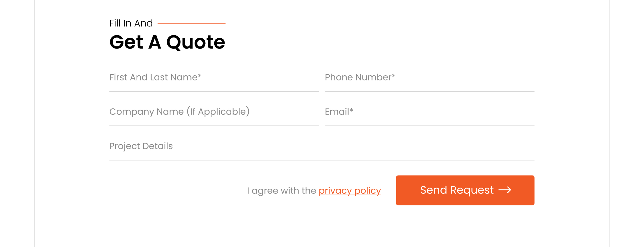Click the underline beneath Phone Number field
Viewport: 644px width, 247px height.
(429, 91)
